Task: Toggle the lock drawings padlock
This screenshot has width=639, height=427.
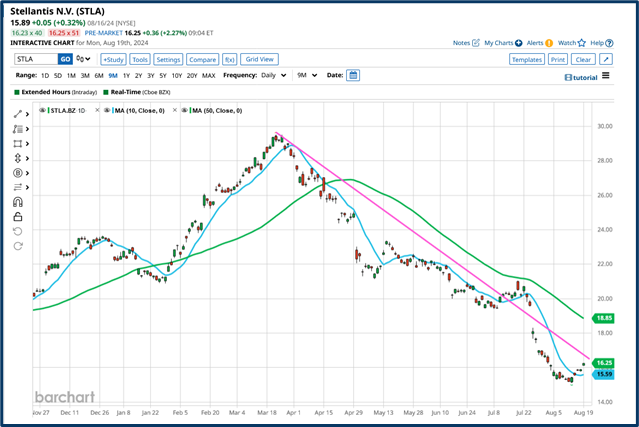Action: [18, 217]
